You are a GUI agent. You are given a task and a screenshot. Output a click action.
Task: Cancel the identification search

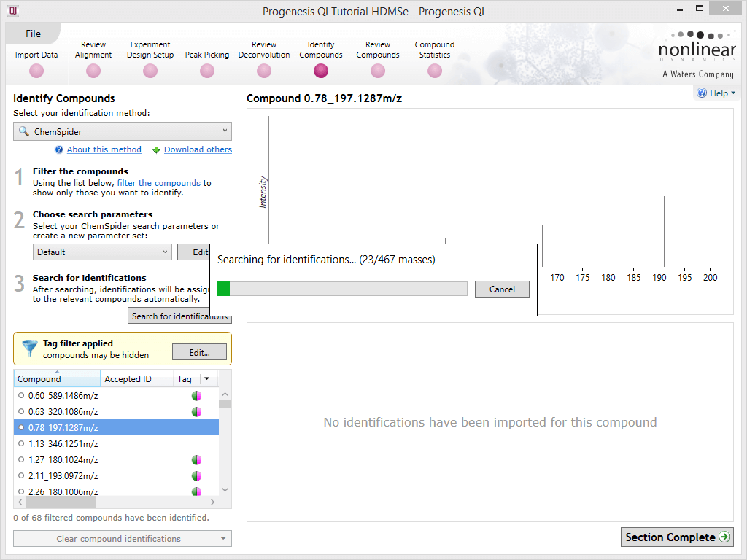[502, 289]
